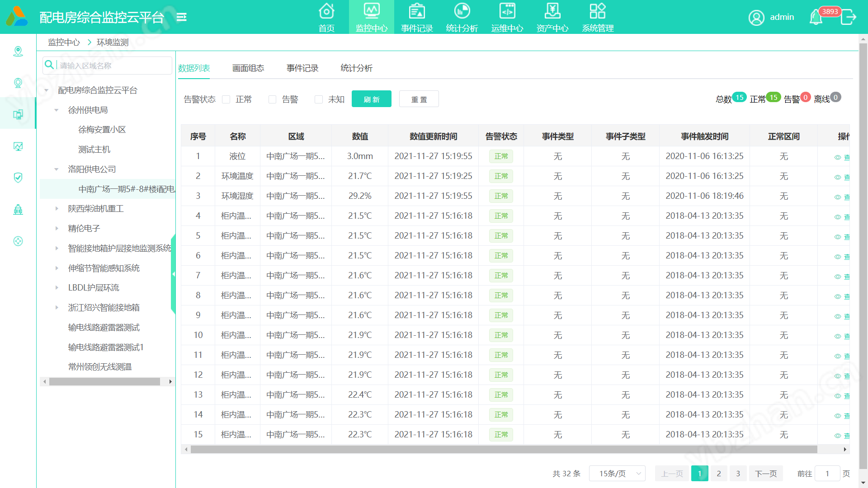
Task: Expand the 伸缩节智能感知系统 tree node
Action: point(57,268)
